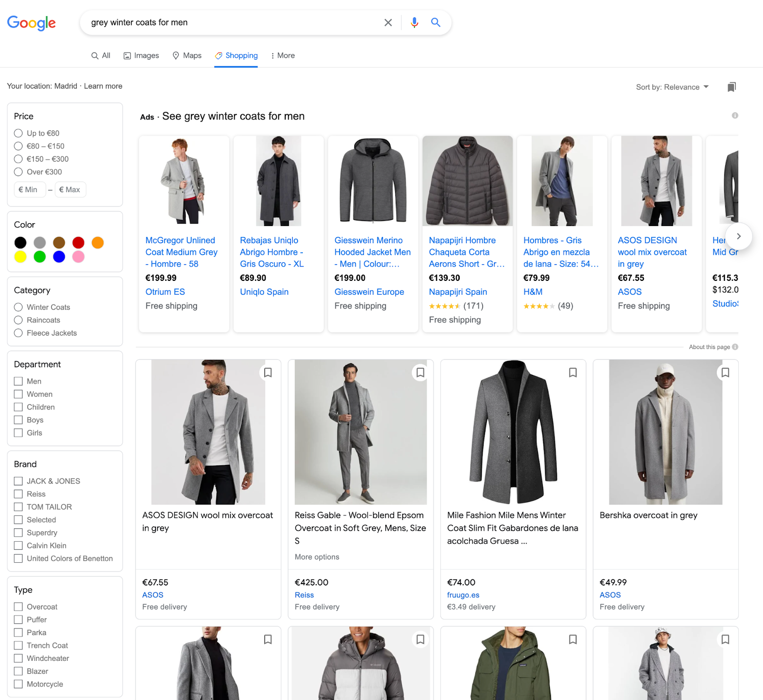
Task: Filter by the green color swatch
Action: click(x=40, y=257)
